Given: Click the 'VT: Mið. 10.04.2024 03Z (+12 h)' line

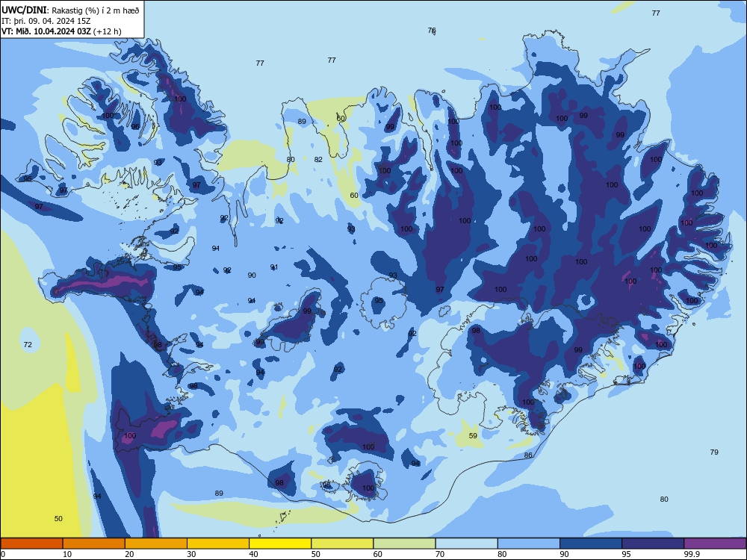Looking at the screenshot, I should click(x=61, y=31).
